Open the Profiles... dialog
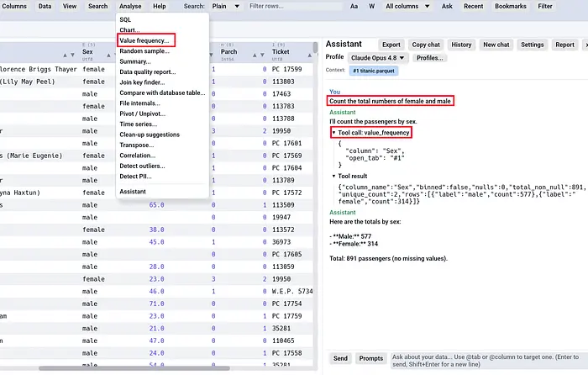 430,58
